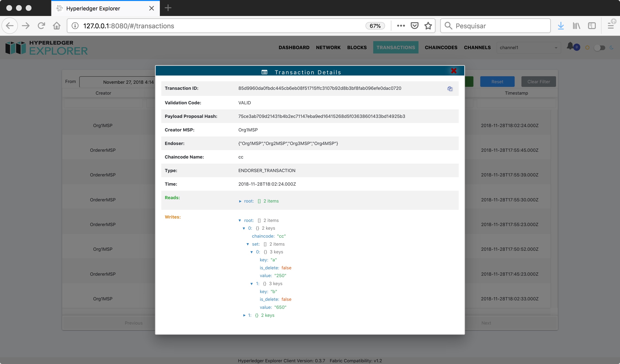Click the value "650" in Writes
620x364 pixels.
280,307
